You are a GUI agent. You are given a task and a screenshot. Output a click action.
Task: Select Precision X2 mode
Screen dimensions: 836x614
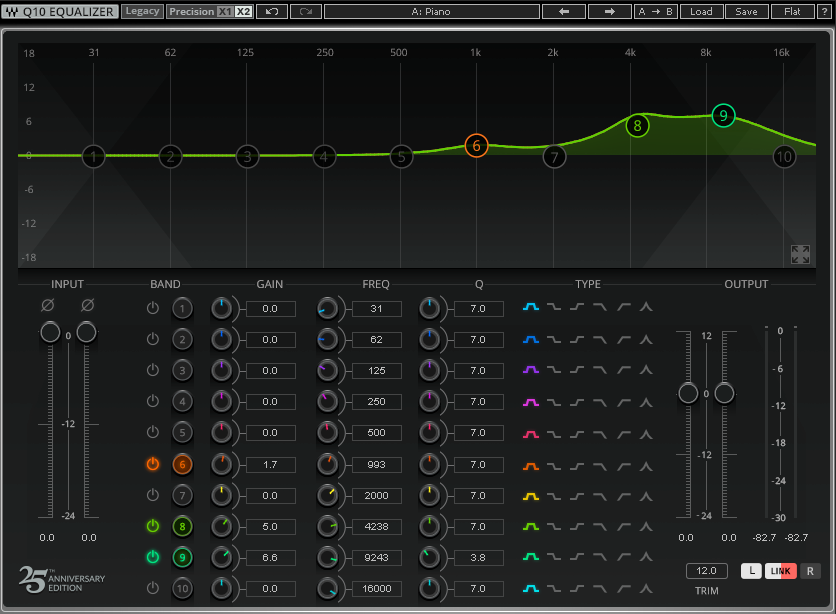244,11
